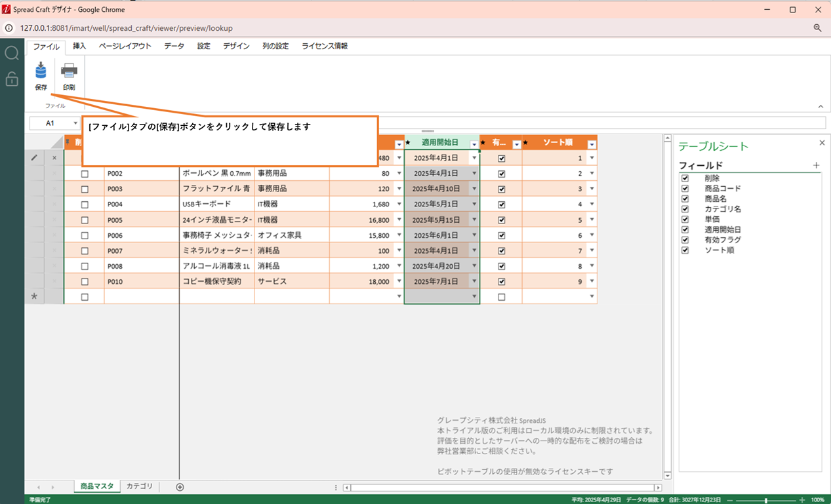Uncheck 有効フラグ checkbox for row P005

click(502, 220)
